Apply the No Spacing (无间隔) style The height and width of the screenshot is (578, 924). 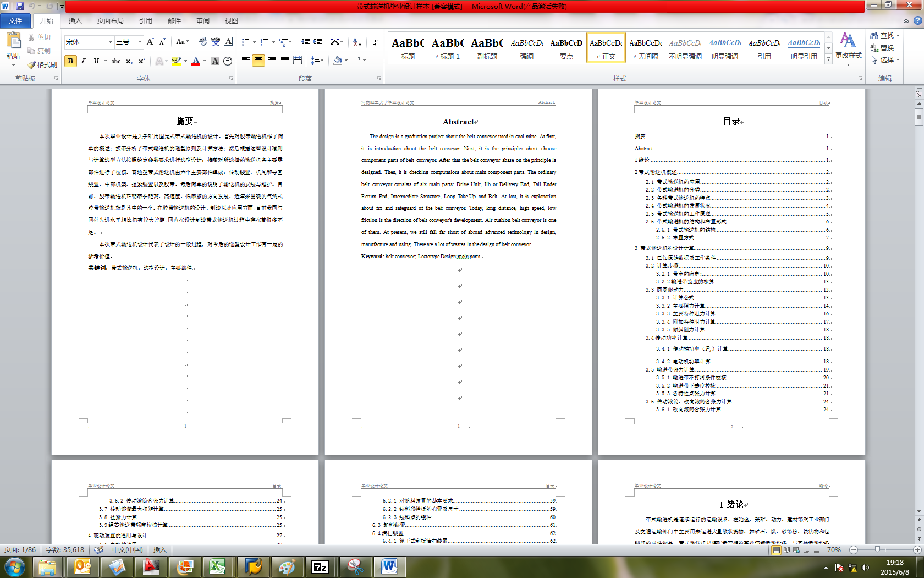(646, 48)
